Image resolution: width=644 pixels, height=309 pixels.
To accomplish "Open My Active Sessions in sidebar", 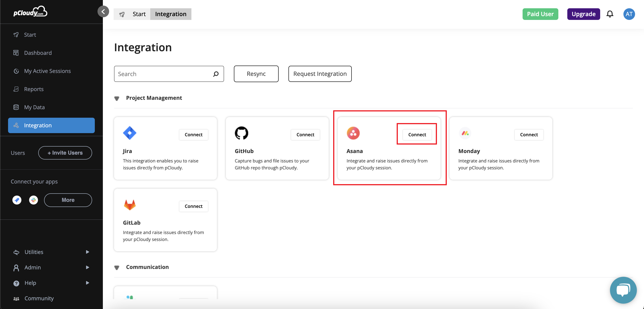I will tap(47, 71).
